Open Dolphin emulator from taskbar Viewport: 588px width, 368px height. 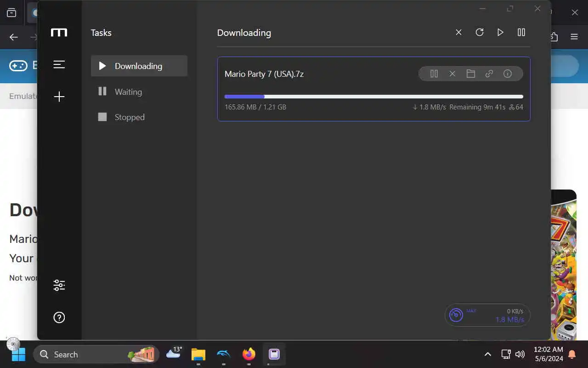224,354
